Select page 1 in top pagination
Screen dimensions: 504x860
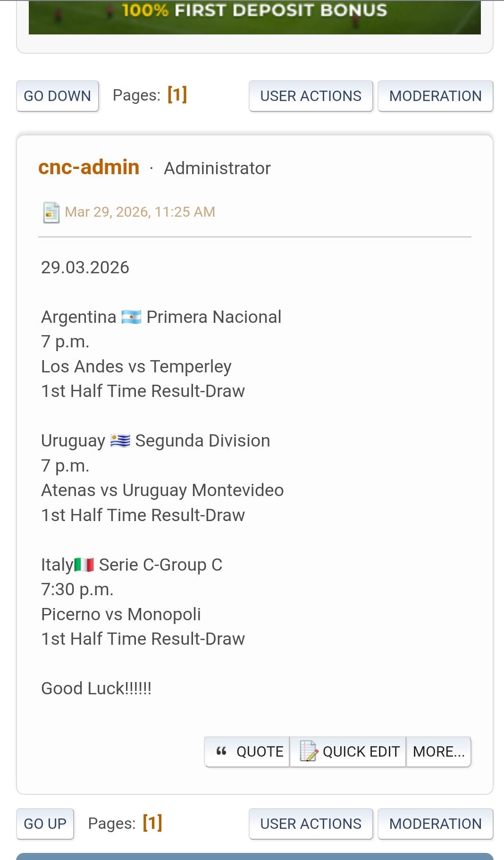click(177, 94)
